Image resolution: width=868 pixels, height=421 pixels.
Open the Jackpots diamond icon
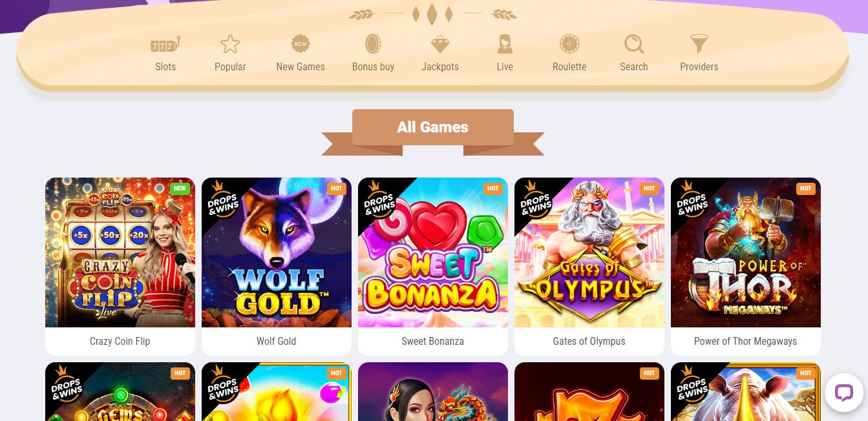(440, 44)
